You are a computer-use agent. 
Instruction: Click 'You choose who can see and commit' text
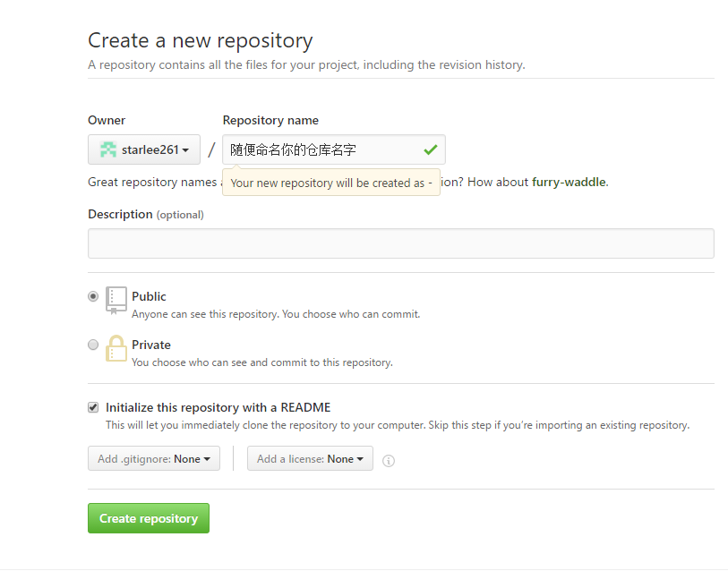(x=262, y=362)
